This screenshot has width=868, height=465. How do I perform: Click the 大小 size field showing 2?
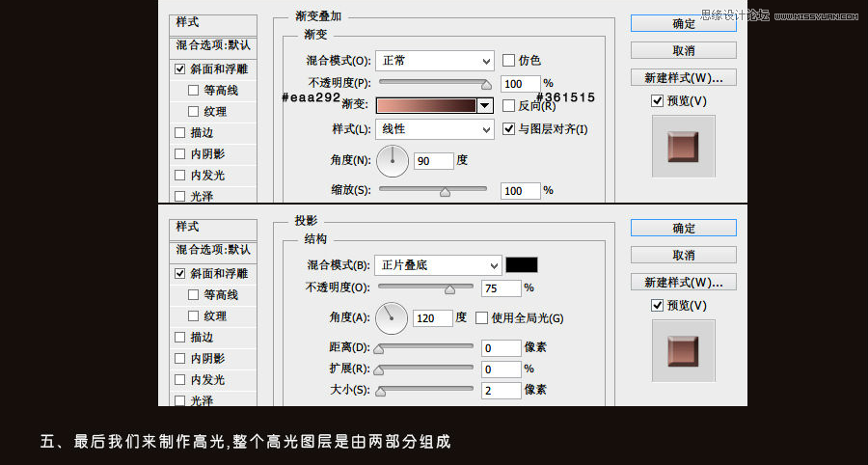501,391
